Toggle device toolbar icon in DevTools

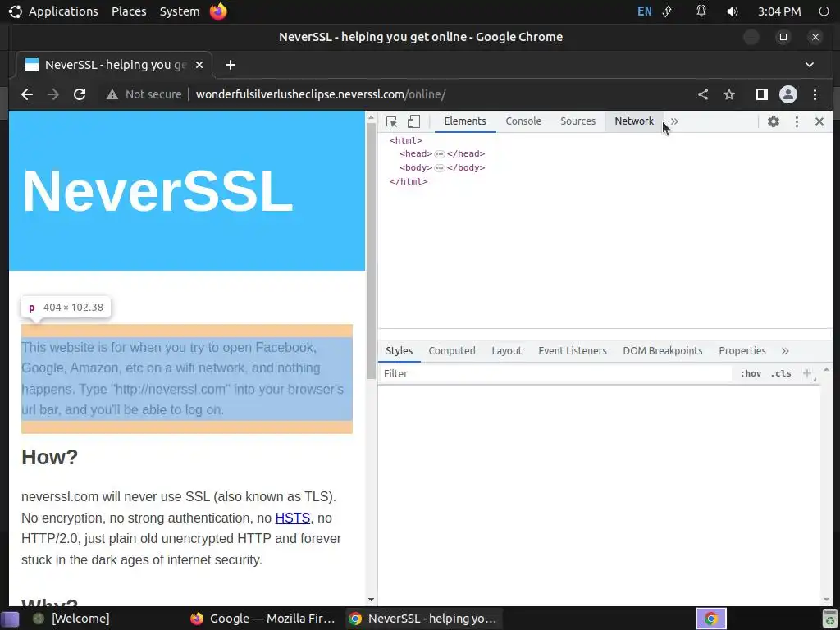413,121
